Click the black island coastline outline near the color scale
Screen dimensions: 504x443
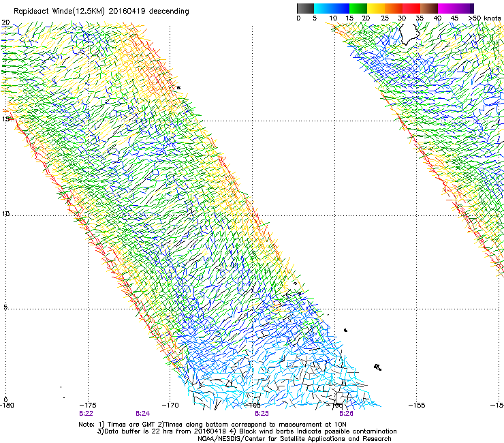pos(409,33)
